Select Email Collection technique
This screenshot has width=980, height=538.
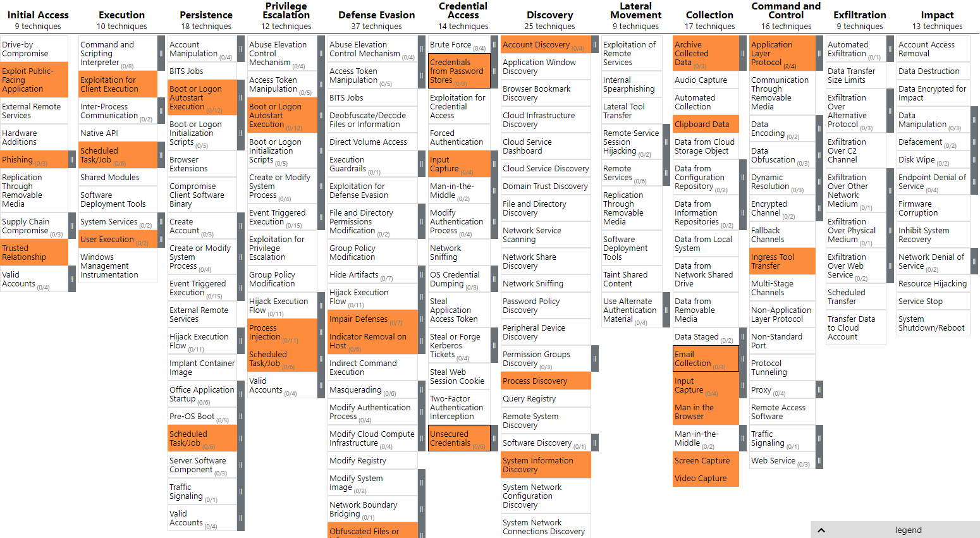706,358
